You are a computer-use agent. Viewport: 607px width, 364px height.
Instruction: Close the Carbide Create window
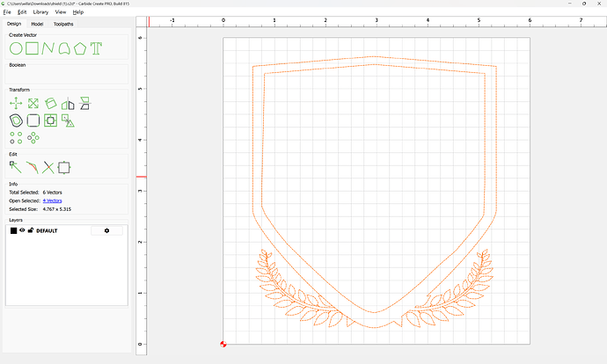[x=599, y=4]
